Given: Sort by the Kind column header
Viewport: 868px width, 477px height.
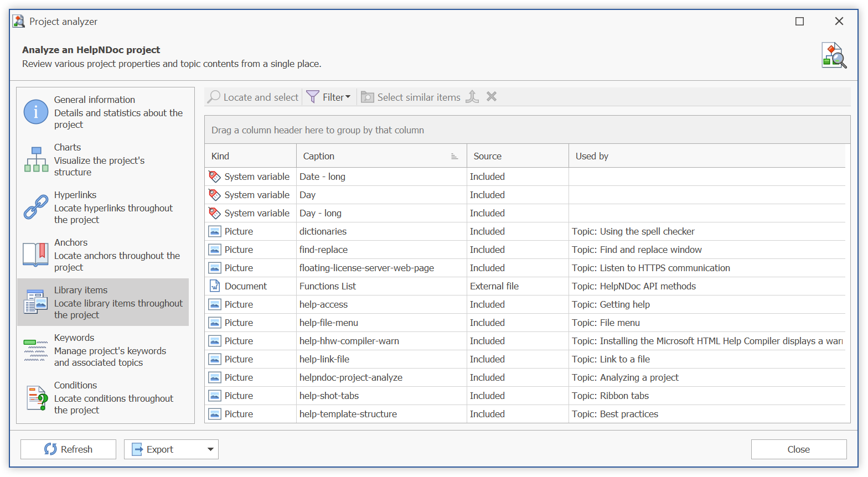Looking at the screenshot, I should 250,156.
